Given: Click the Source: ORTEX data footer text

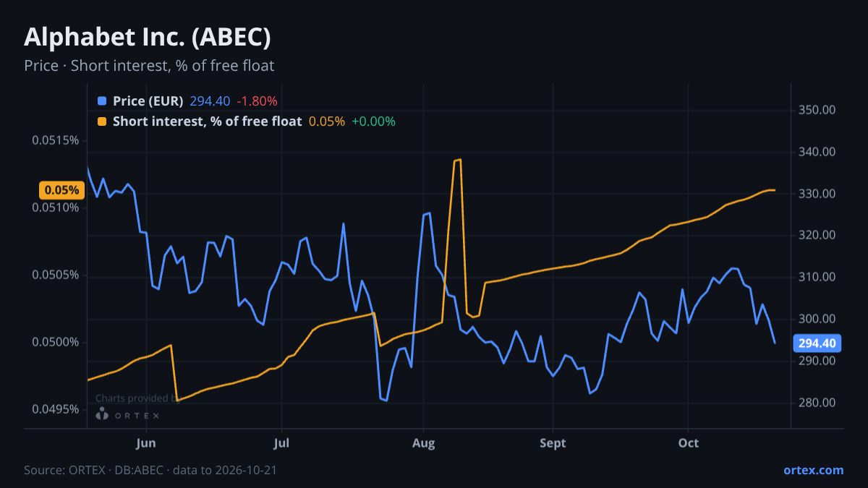Looking at the screenshot, I should pyautogui.click(x=150, y=470).
